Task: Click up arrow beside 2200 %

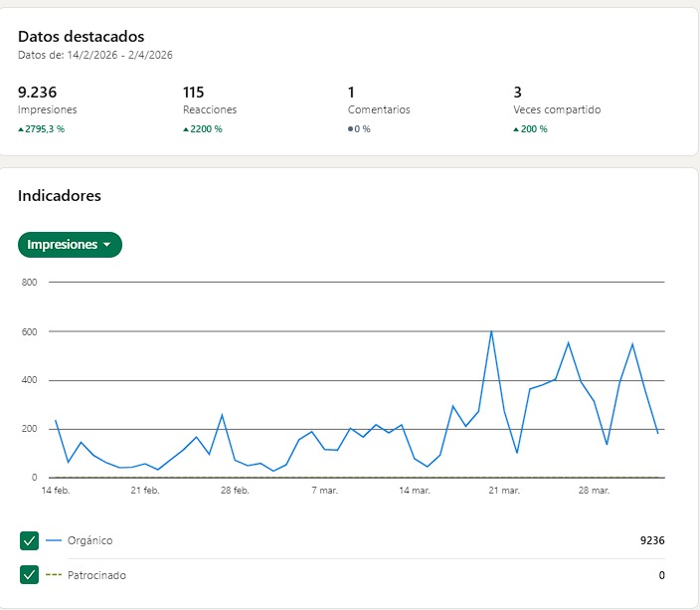Action: [x=186, y=129]
